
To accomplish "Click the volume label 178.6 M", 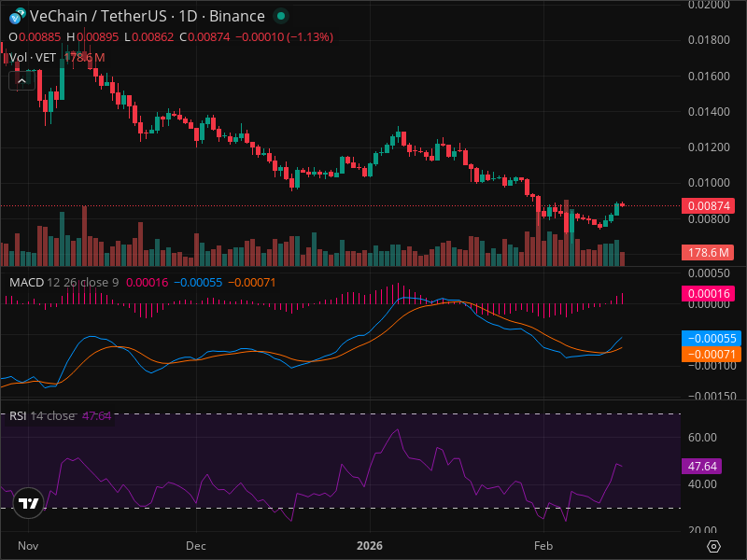I will coord(708,252).
